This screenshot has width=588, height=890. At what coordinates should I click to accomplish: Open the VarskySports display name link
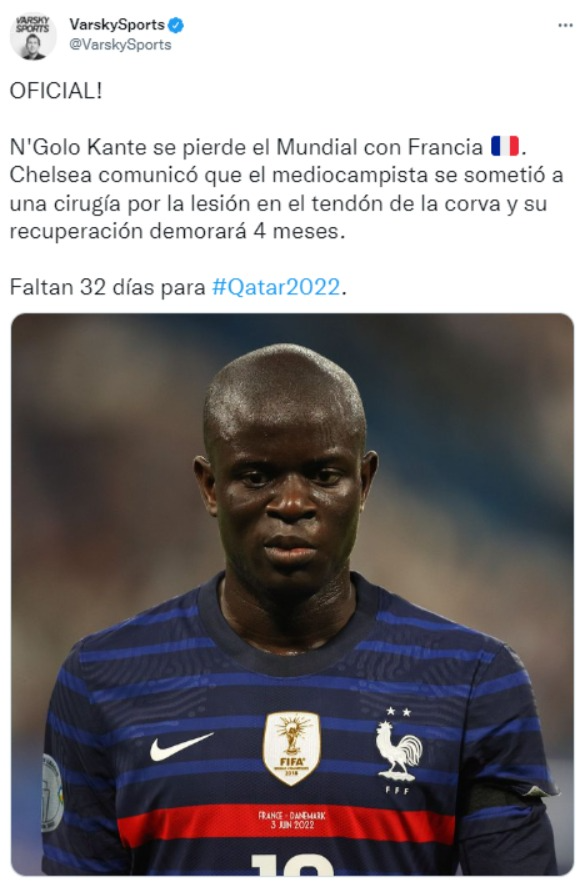pos(117,24)
